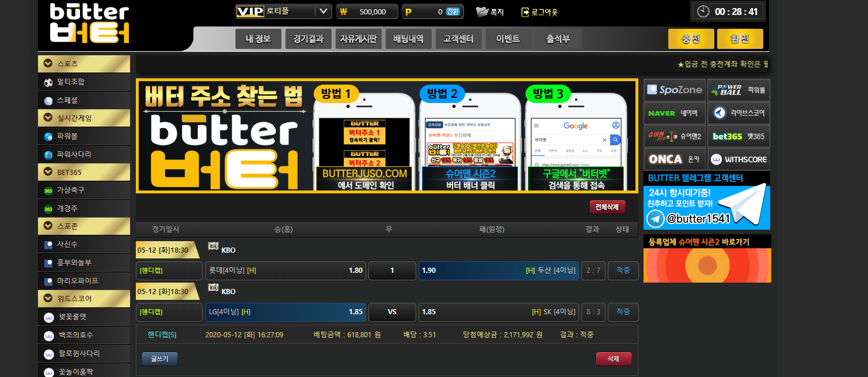This screenshot has height=377, width=868.
Task: Collapse the 실시간게임 sidebar section
Action: click(48, 118)
